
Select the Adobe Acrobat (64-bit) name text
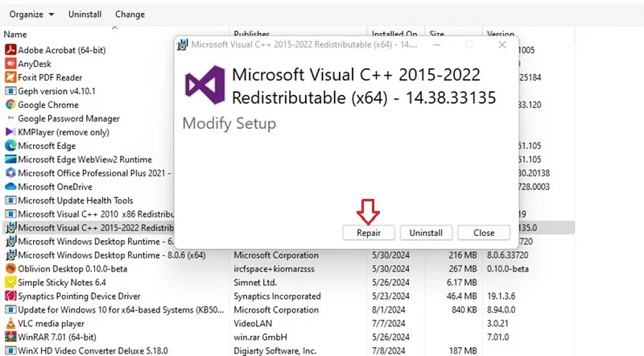click(x=62, y=50)
